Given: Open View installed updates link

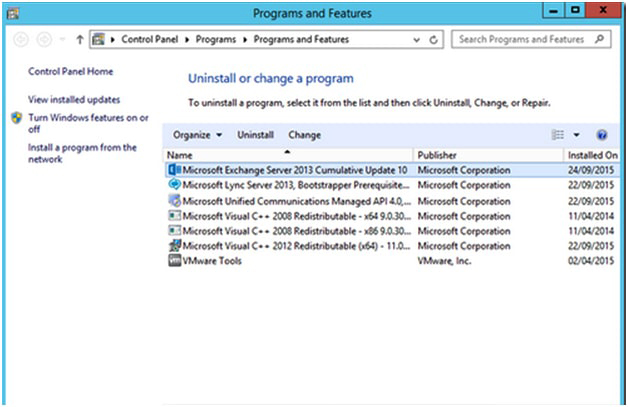Looking at the screenshot, I should coord(74,99).
